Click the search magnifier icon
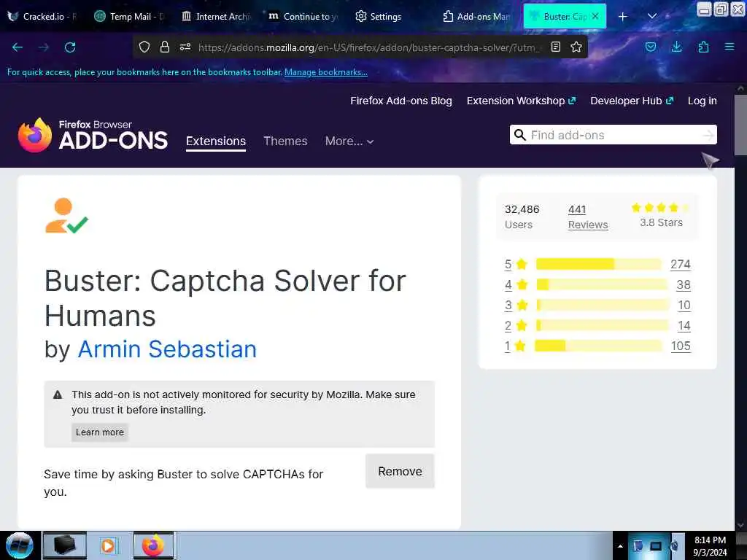Viewport: 747px width, 560px height. pos(519,135)
